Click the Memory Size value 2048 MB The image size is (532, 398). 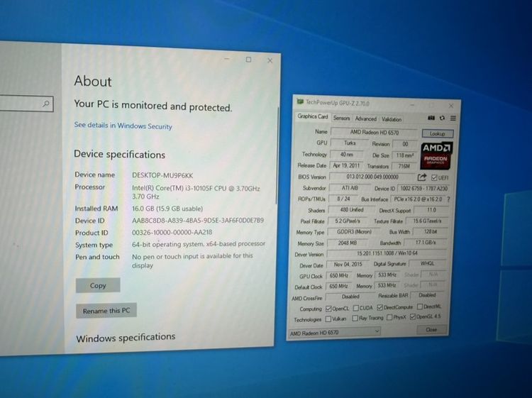(x=347, y=243)
